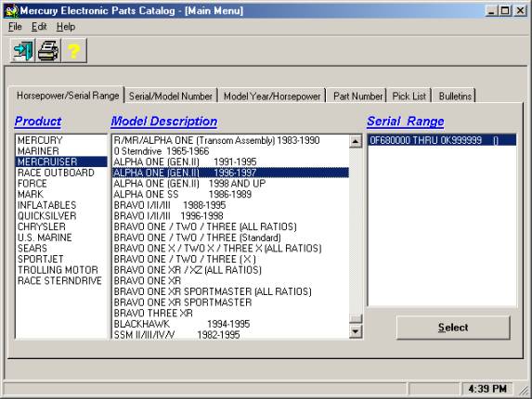Image resolution: width=532 pixels, height=399 pixels.
Task: Select BRAVO ONE / TWO / THREE (ALL RATIOS)
Action: [230, 226]
